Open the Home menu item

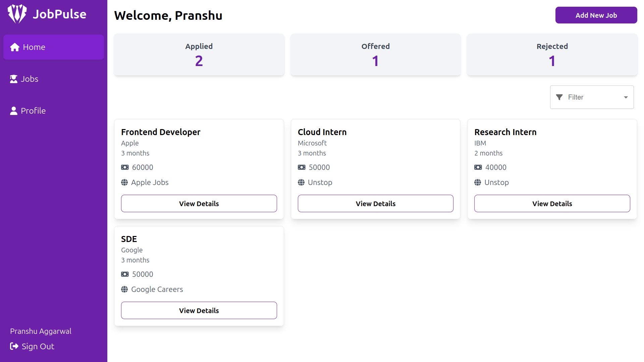coord(54,47)
